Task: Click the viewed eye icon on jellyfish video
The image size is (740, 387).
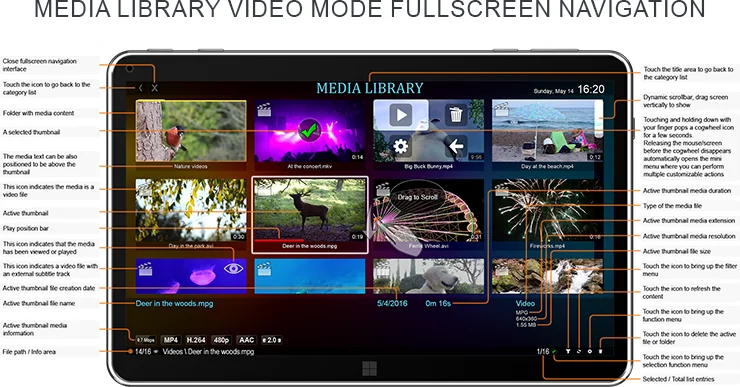Action: 234,269
